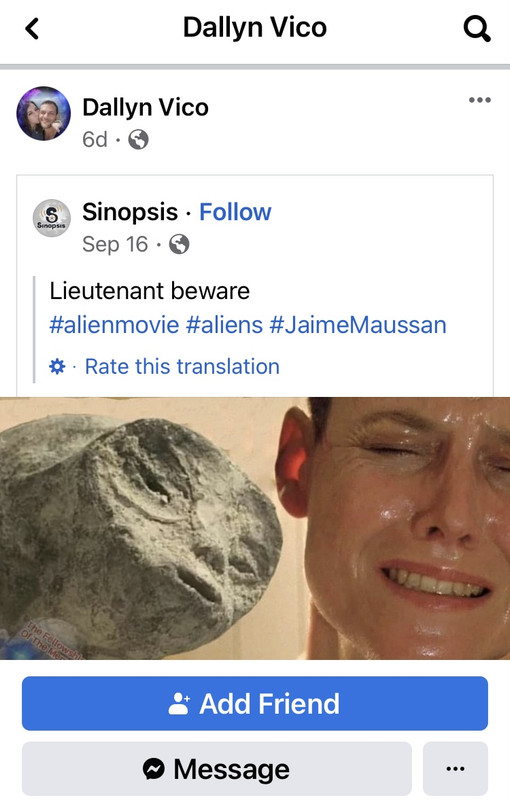Open the Sep 16 post timestamp

click(x=115, y=244)
